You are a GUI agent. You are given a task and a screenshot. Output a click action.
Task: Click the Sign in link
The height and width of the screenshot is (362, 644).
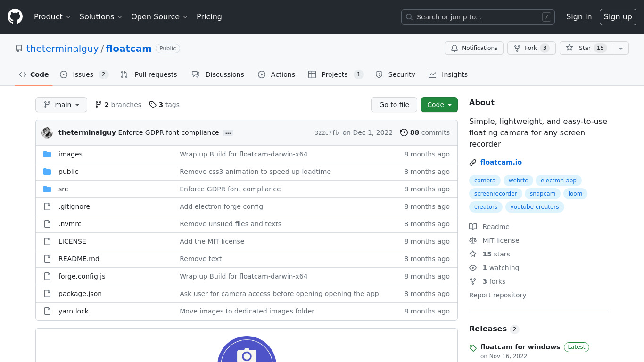(579, 16)
